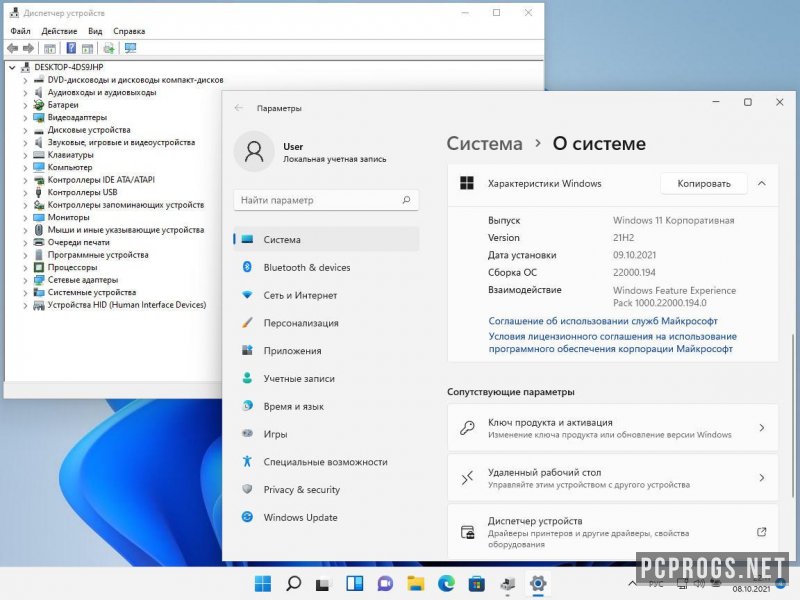Open Время и язык settings
800x600 pixels.
pyautogui.click(x=326, y=406)
